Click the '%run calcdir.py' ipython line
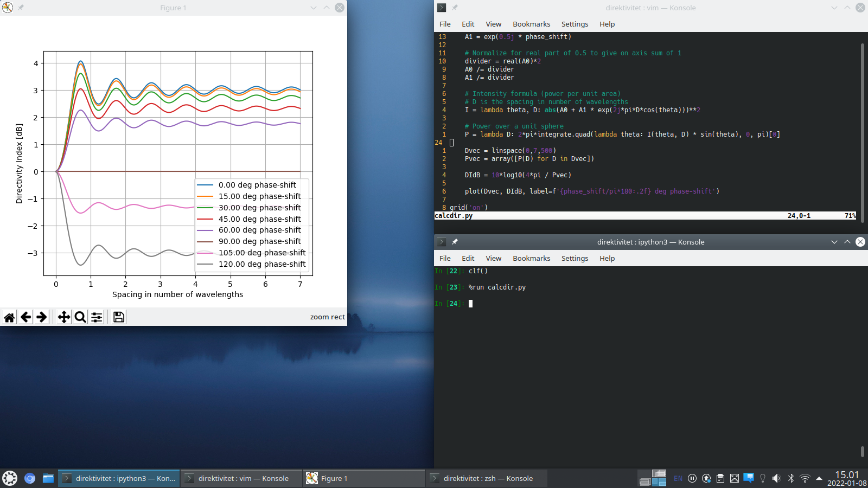Viewport: 868px width, 488px height. pyautogui.click(x=497, y=287)
